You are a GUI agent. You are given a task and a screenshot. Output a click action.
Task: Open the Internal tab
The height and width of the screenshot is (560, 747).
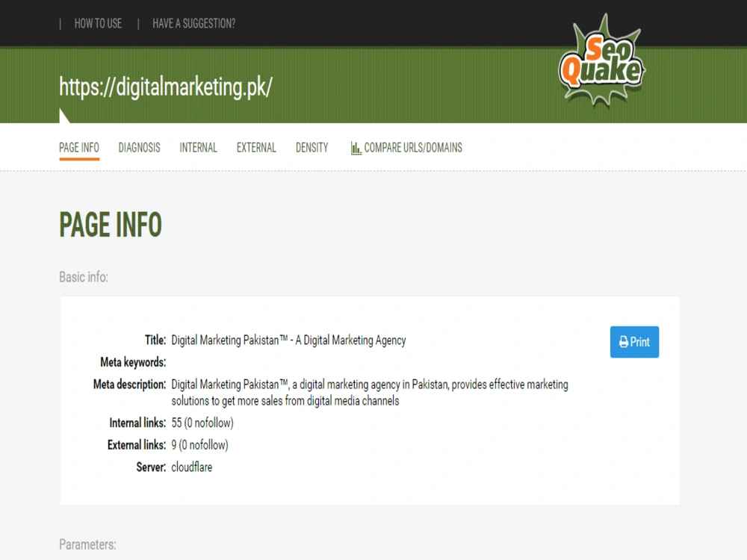(x=198, y=148)
